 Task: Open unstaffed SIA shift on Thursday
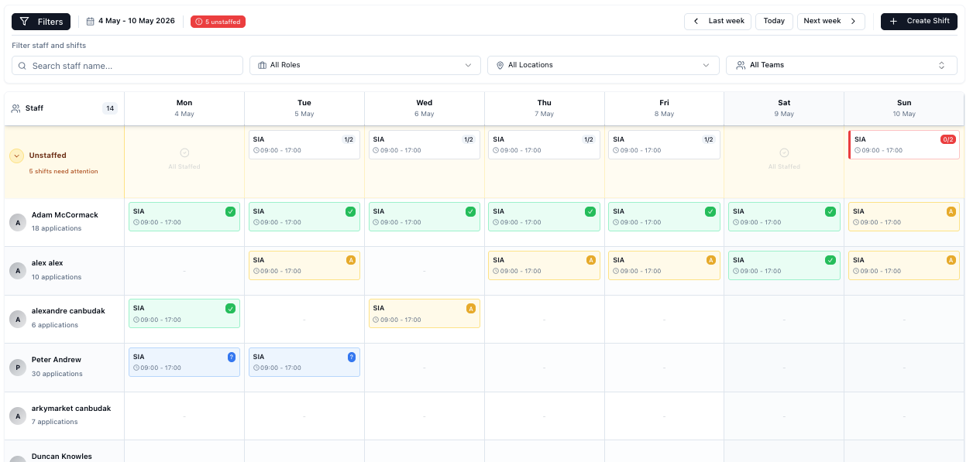click(544, 145)
